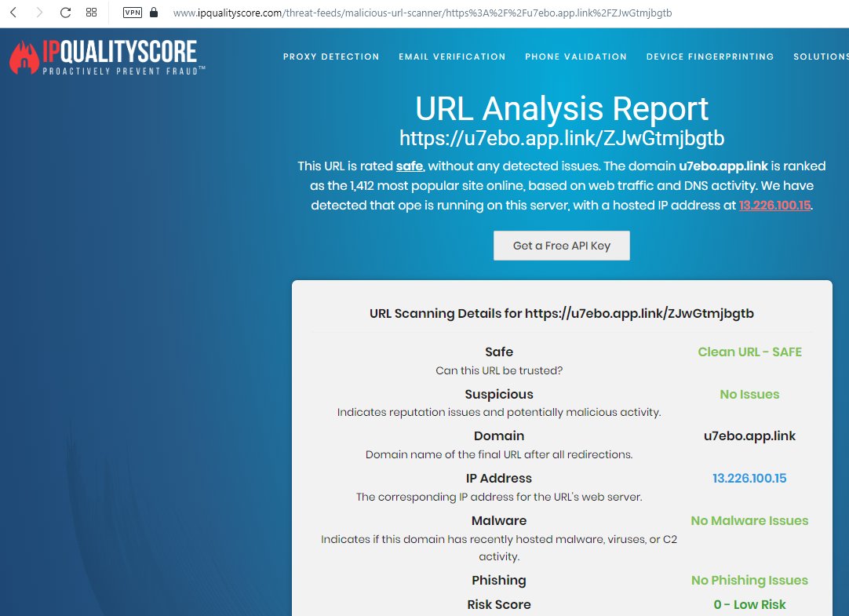Open the Email Verification menu
This screenshot has width=849, height=616.
(x=452, y=56)
